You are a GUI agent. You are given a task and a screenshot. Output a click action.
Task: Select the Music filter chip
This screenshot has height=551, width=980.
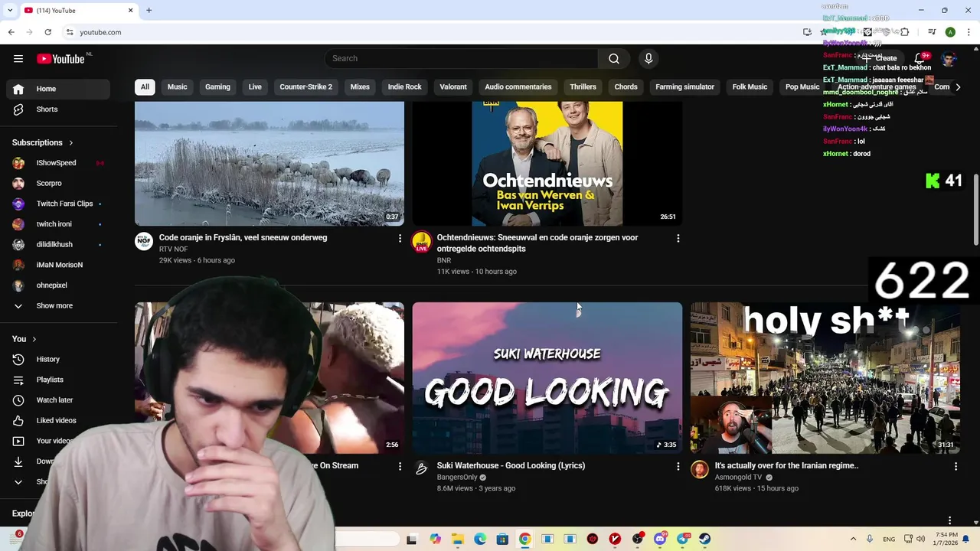[177, 87]
